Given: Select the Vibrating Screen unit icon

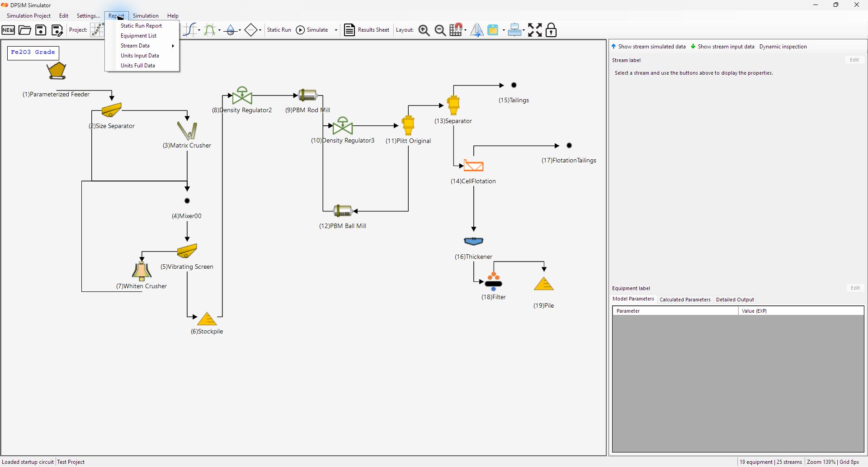Looking at the screenshot, I should point(187,251).
